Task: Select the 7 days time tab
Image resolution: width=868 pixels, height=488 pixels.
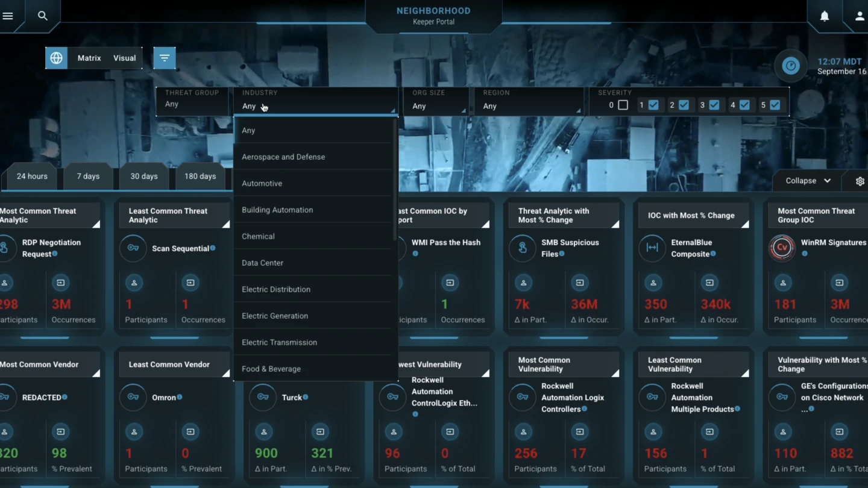Action: pos(88,177)
